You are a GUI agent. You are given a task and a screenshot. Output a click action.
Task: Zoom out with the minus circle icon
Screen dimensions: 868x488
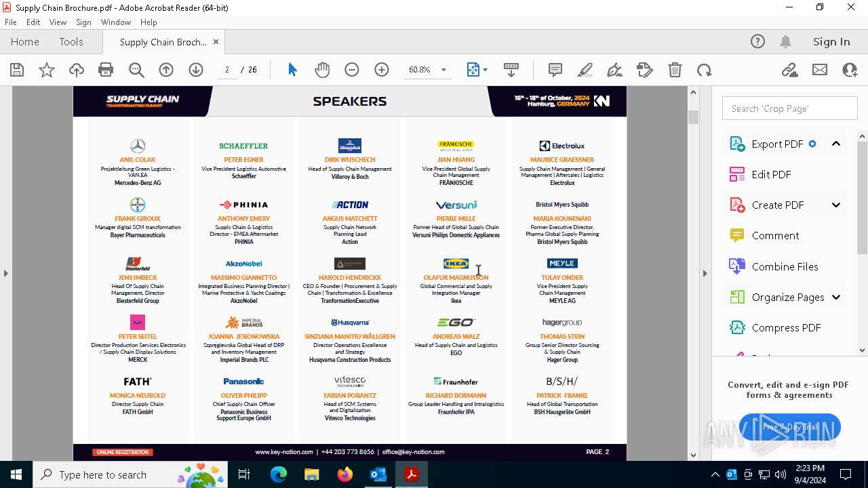(x=352, y=70)
